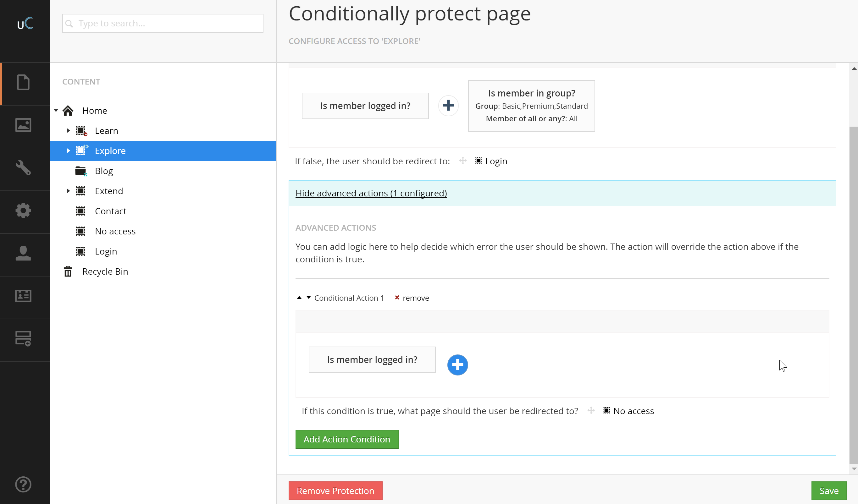
Task: Click the Login redirect page link
Action: [x=496, y=161]
